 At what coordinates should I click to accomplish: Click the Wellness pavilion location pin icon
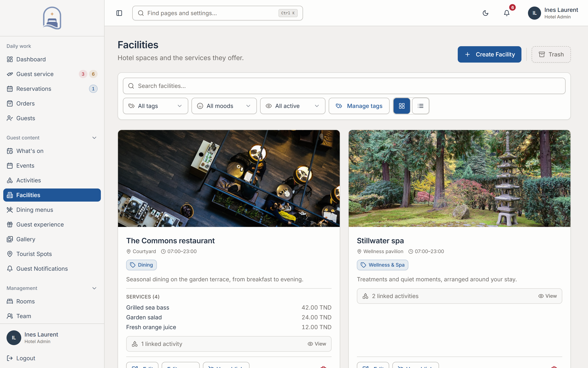(359, 251)
